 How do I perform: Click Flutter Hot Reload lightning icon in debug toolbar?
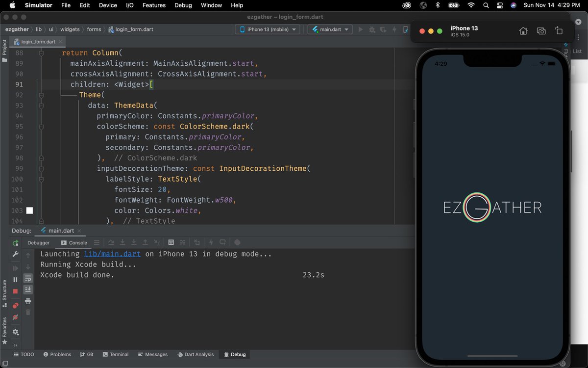[211, 242]
